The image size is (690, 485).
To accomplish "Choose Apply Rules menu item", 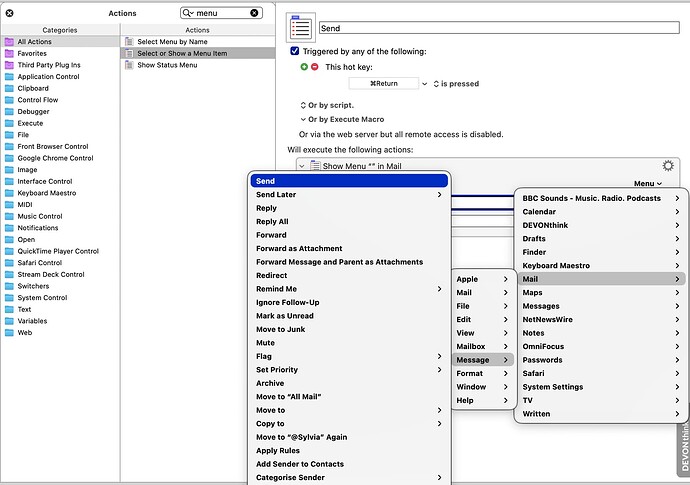I will point(349,451).
